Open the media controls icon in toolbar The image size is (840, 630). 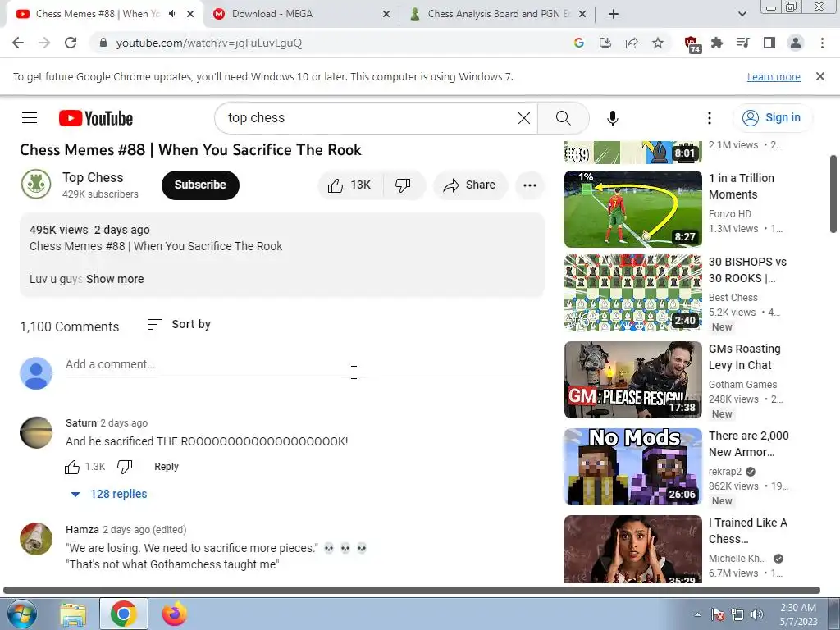[743, 43]
